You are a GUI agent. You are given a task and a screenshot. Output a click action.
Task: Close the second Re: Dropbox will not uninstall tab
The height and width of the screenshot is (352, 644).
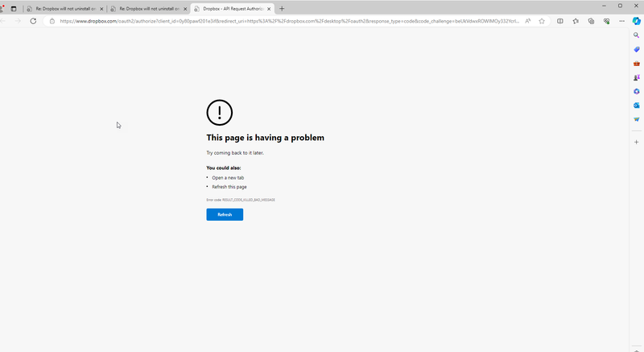185,9
